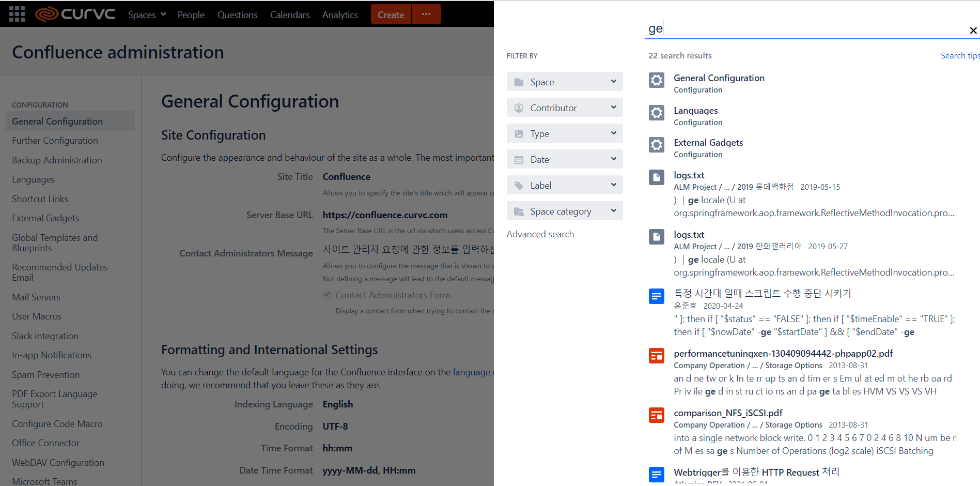Click the image icon in the Type filter
Image resolution: width=980 pixels, height=486 pixels.
point(519,134)
